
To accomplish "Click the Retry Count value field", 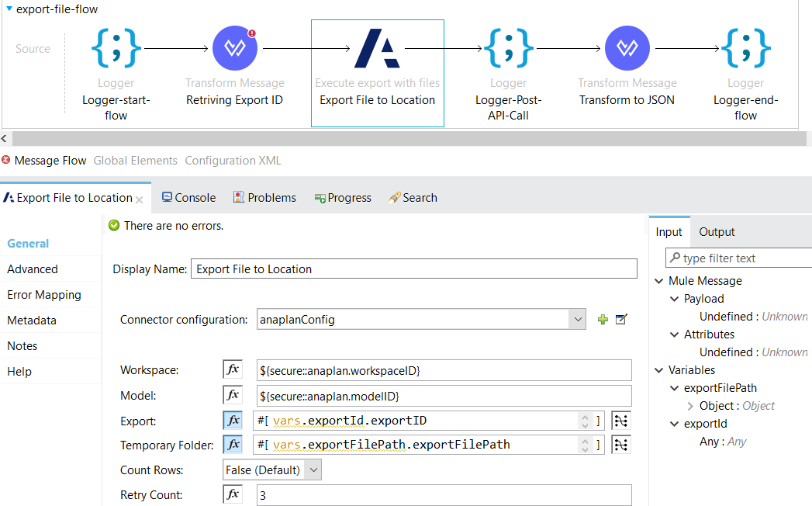I will 444,495.
